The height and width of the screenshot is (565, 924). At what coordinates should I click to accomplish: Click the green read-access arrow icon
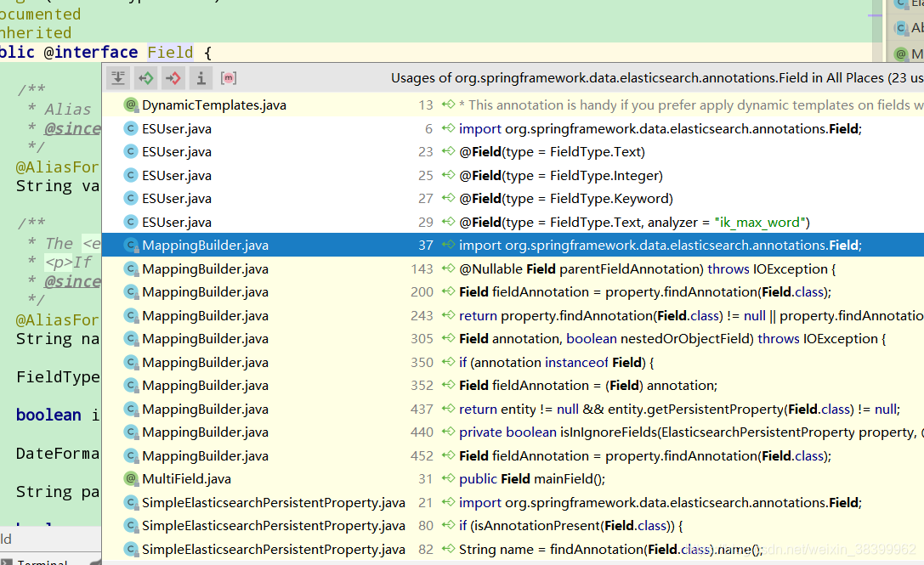pos(145,77)
